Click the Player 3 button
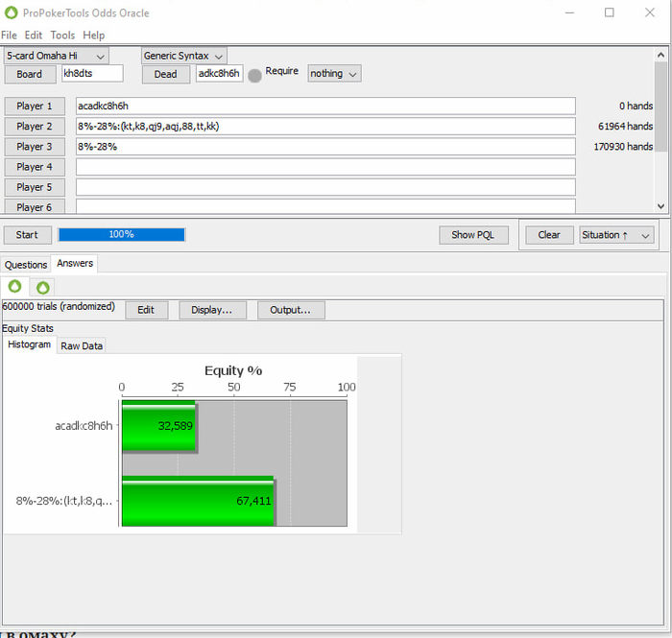 click(35, 147)
